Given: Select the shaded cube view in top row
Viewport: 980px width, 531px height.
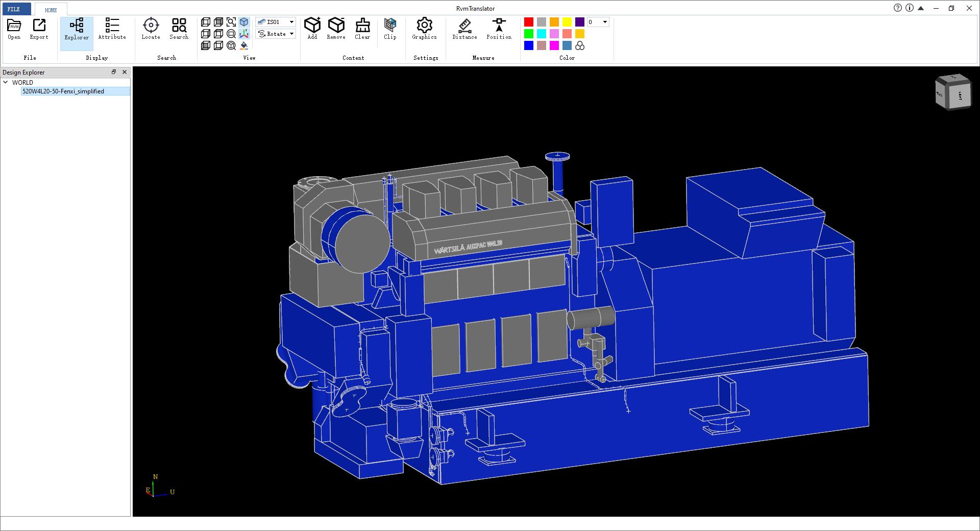Looking at the screenshot, I should coord(218,22).
